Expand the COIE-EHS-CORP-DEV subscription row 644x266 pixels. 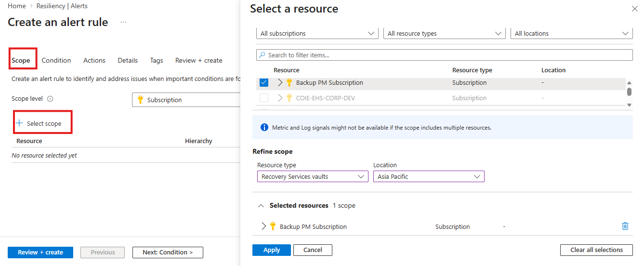(x=280, y=98)
